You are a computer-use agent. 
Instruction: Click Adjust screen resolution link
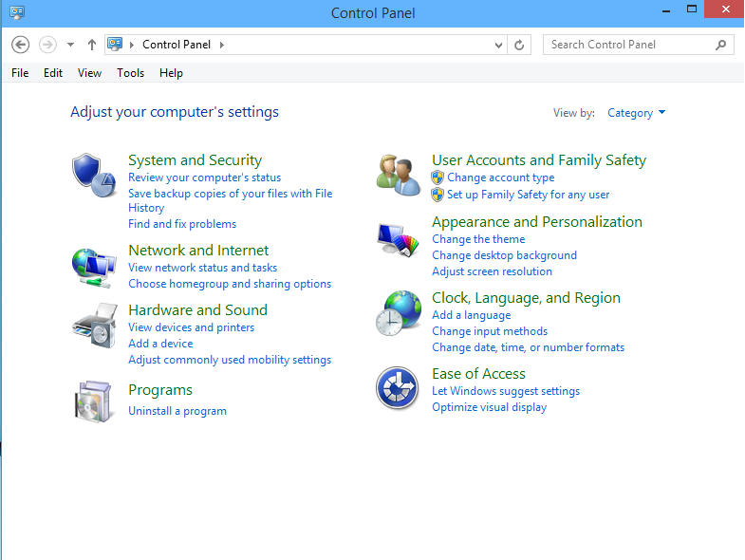pos(492,271)
